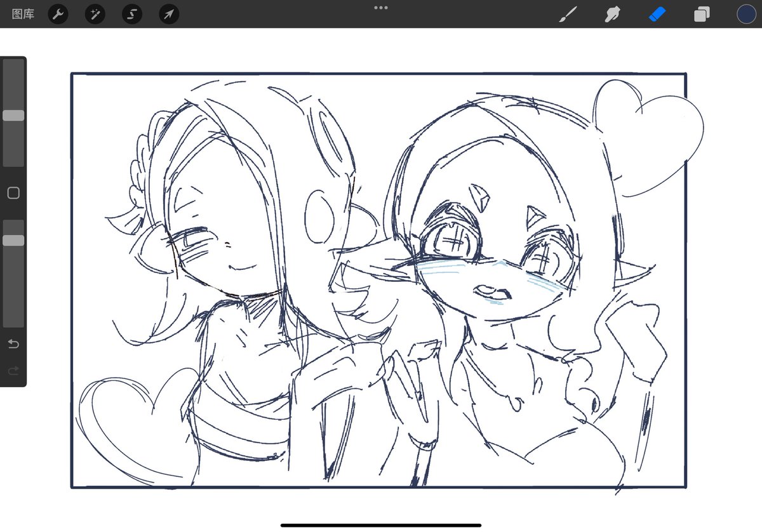762x532 pixels.
Task: Open the color picker circle
Action: (747, 14)
